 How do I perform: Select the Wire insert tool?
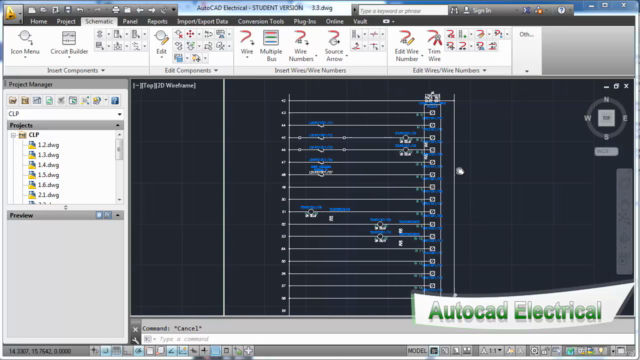pyautogui.click(x=247, y=42)
